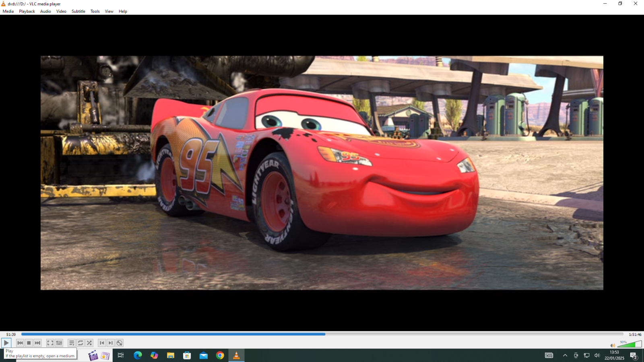Open the clock showing 13:53 22/01/2025
The width and height of the screenshot is (644, 362).
pos(614,355)
